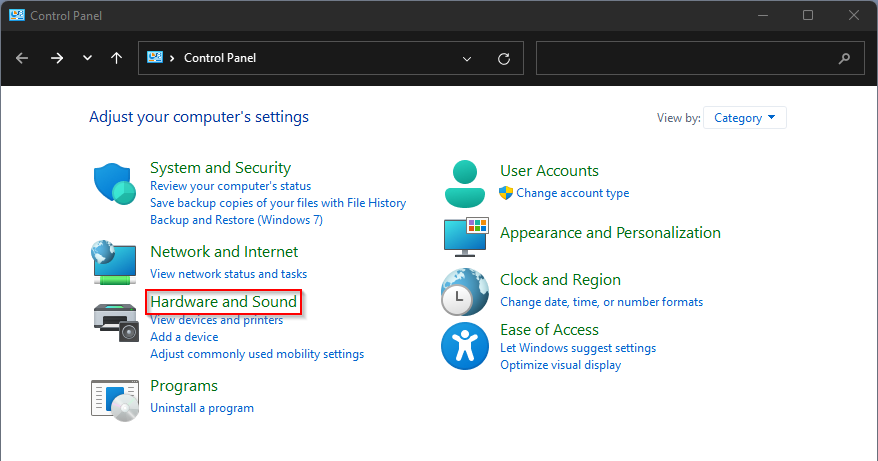Image resolution: width=878 pixels, height=461 pixels.
Task: Open View devices and printers
Action: tap(217, 320)
